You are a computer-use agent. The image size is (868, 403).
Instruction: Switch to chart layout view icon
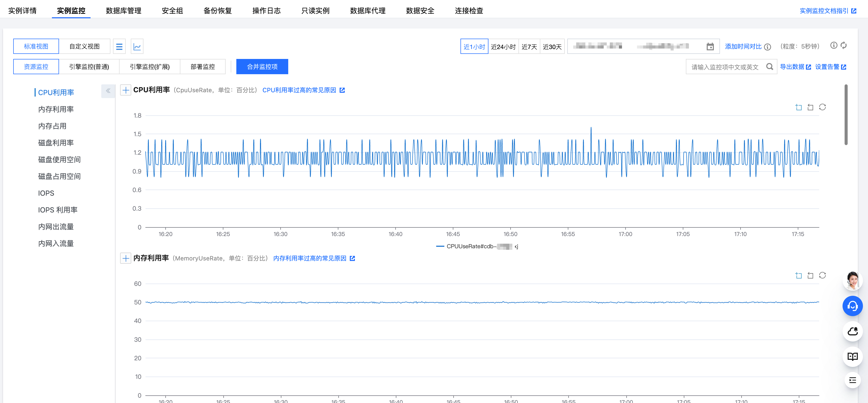(x=137, y=46)
